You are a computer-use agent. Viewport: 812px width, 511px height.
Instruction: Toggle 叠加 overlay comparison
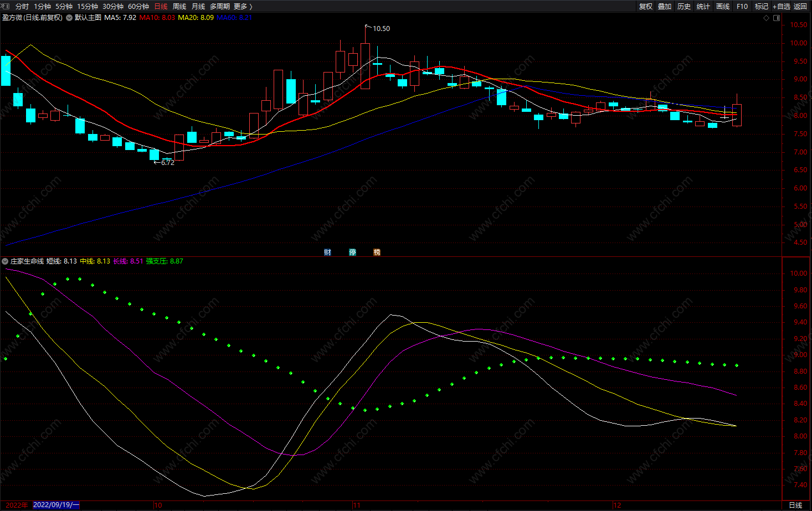(665, 7)
